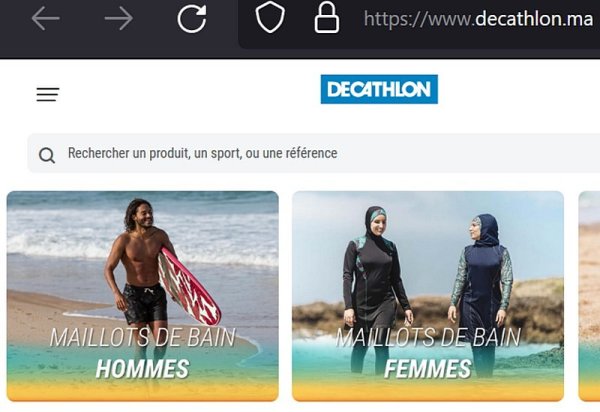The image size is (600, 412).
Task: Click 'Maillots de bain' title above FEMMES
Action: 428,337
